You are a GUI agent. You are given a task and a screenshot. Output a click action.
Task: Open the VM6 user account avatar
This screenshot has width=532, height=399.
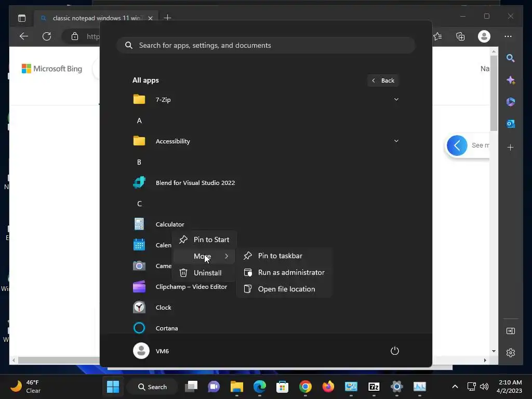click(x=141, y=351)
